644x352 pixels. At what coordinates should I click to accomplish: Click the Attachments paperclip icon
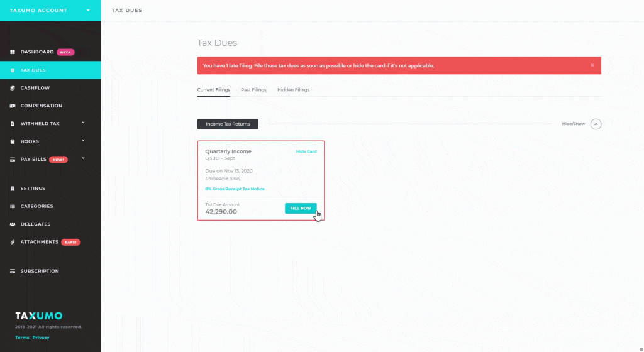(x=13, y=242)
